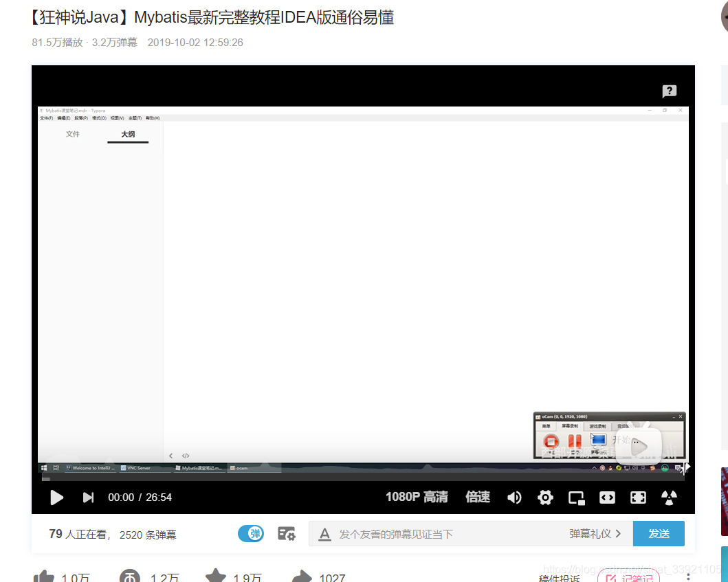
Task: Open the 1080P 高清 quality selector
Action: (417, 497)
